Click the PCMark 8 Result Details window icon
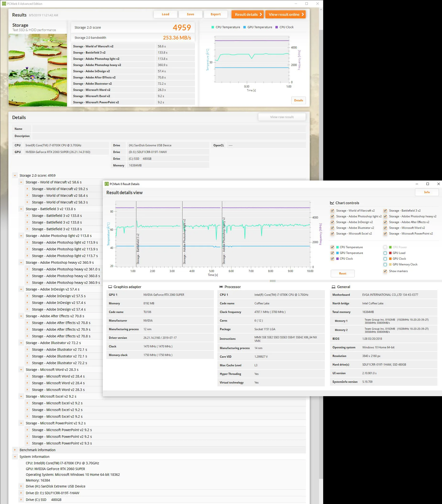The image size is (442, 504). tap(107, 184)
